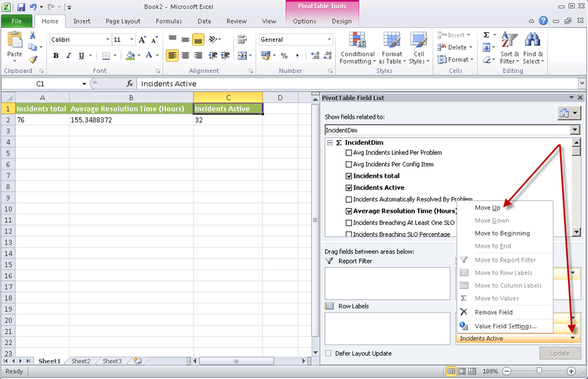Uncheck the Incidents total field
This screenshot has height=379, width=588.
tap(349, 176)
